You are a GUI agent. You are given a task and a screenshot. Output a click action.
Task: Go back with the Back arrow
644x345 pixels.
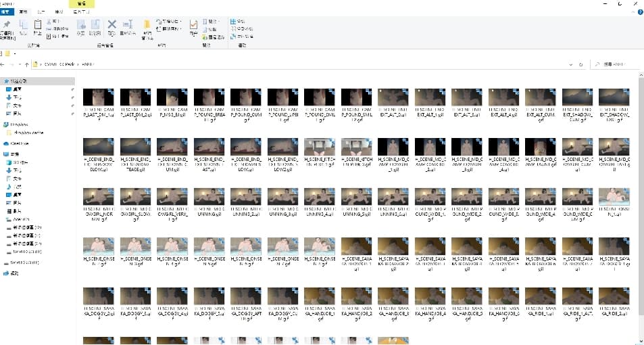[3, 64]
